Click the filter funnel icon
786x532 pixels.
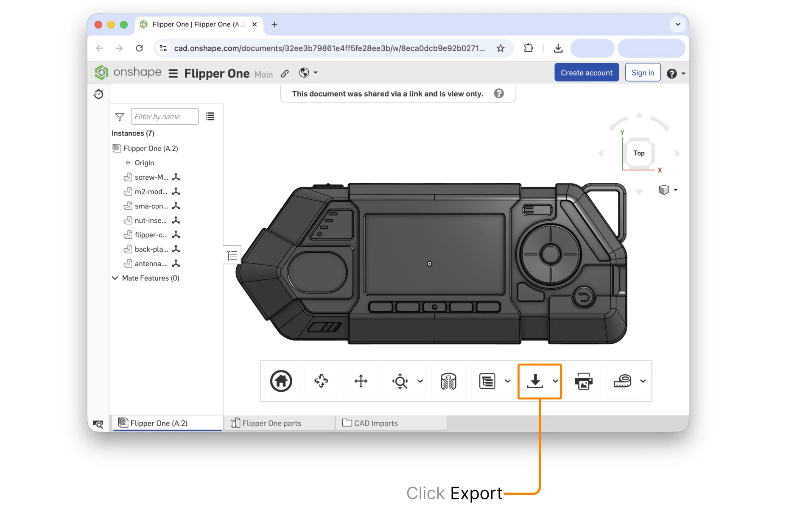point(120,117)
